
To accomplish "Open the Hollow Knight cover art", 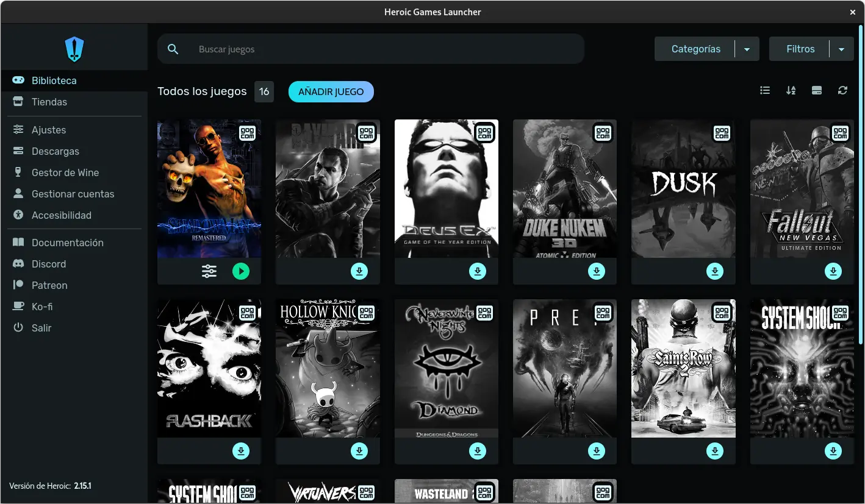I will click(x=328, y=368).
